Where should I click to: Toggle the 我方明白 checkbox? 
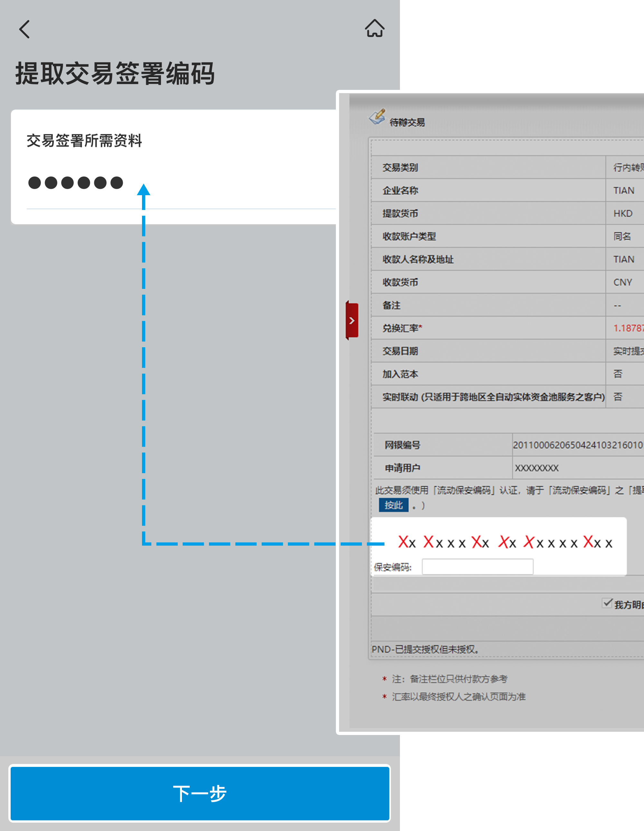(x=607, y=603)
